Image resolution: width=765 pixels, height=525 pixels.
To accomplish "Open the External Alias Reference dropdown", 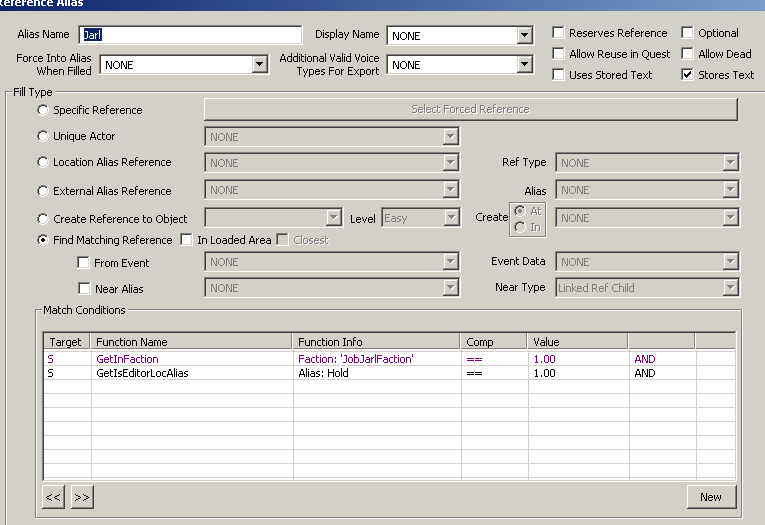I will [332, 190].
